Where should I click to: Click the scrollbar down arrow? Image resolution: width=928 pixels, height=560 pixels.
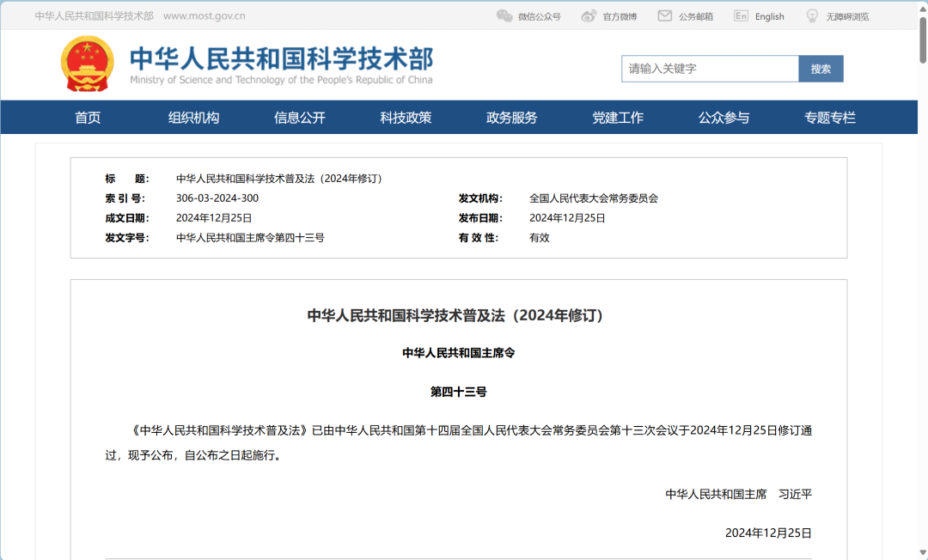click(x=923, y=553)
